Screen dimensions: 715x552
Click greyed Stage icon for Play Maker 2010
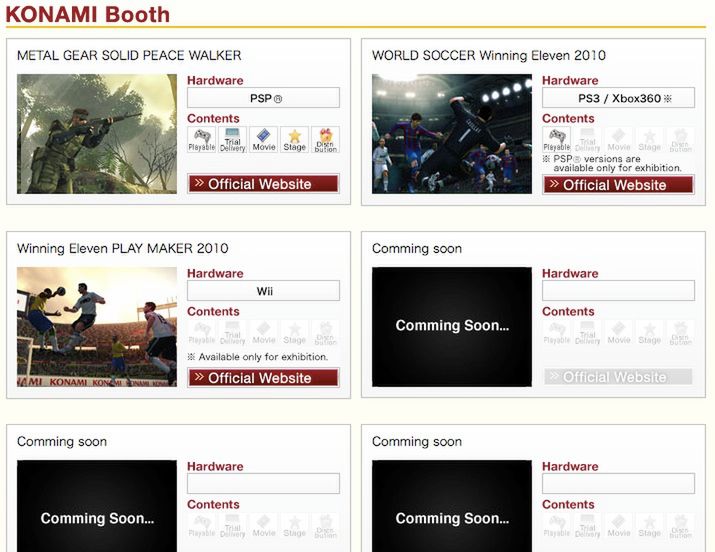click(x=295, y=333)
